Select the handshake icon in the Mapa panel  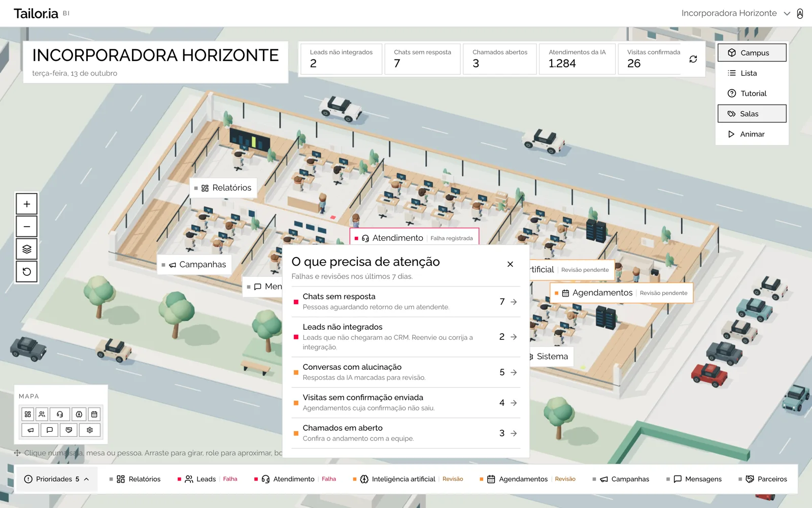pyautogui.click(x=69, y=430)
